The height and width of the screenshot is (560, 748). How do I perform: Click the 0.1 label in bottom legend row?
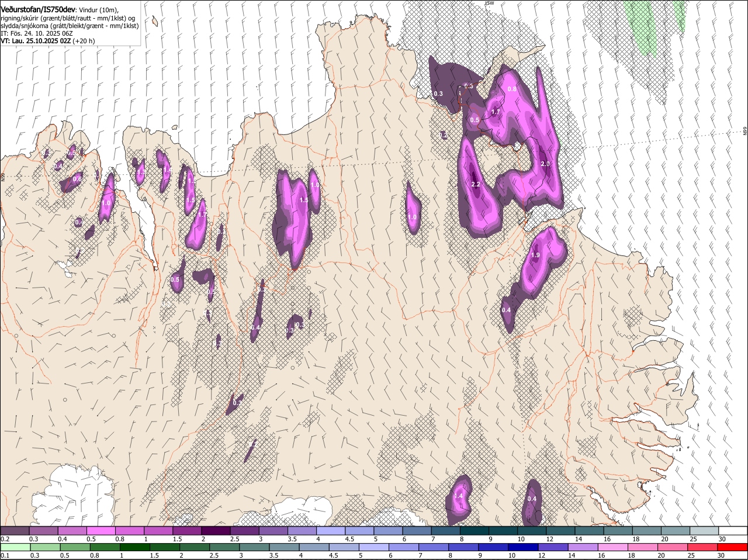[x=5, y=555]
